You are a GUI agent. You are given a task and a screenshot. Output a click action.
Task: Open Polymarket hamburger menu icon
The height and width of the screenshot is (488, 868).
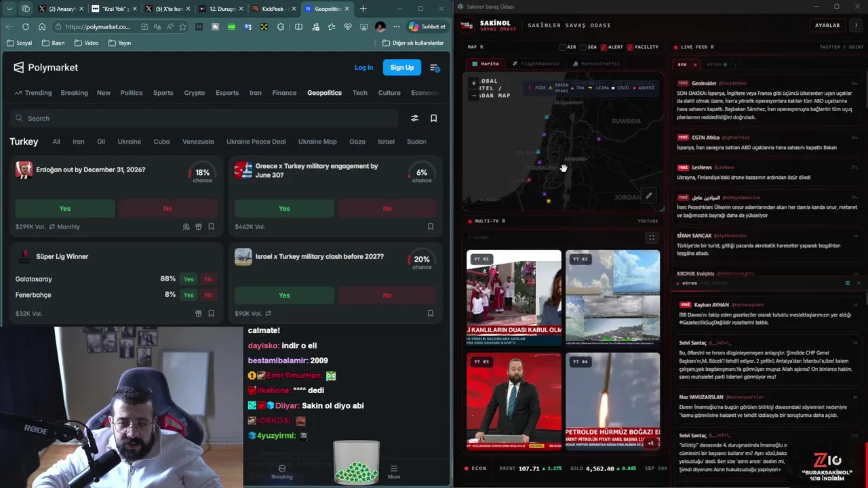[435, 68]
